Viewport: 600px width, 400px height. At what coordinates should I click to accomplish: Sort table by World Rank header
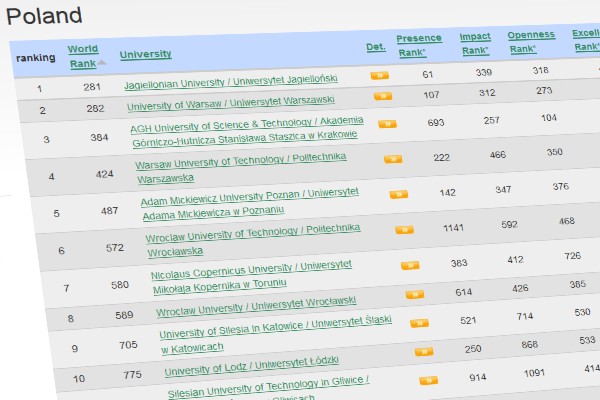(83, 56)
